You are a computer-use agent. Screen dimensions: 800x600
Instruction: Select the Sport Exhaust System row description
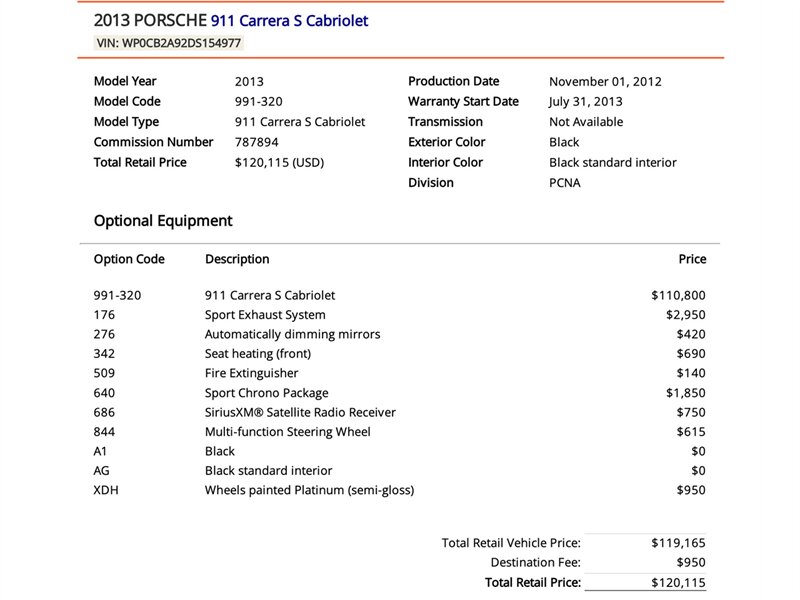(265, 315)
